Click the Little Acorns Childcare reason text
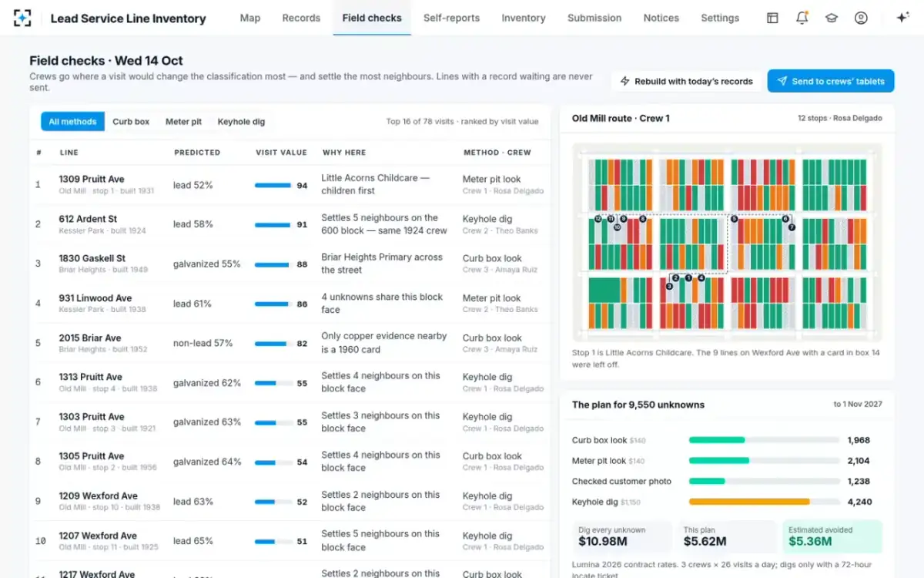Screen dimensions: 924x578 (375, 184)
